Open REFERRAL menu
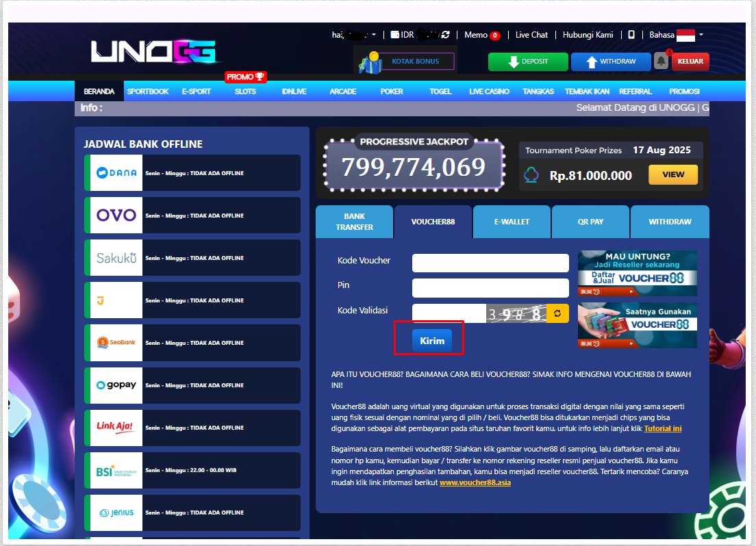This screenshot has width=756, height=546. pos(635,91)
